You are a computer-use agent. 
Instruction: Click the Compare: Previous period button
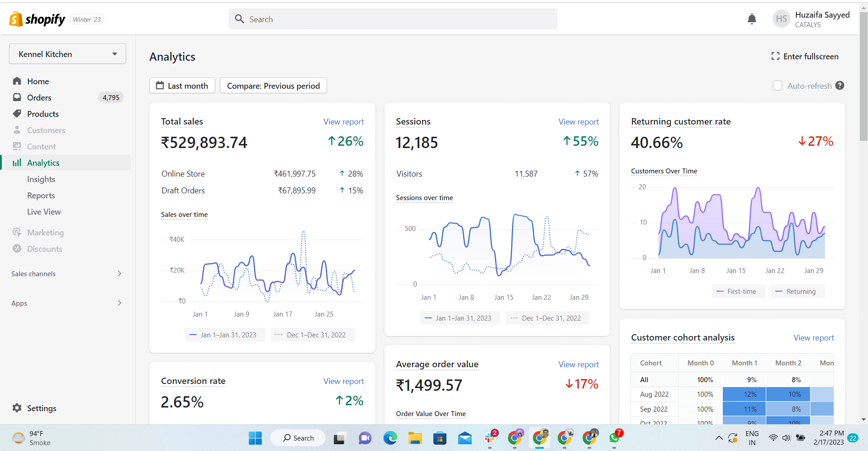[x=273, y=86]
